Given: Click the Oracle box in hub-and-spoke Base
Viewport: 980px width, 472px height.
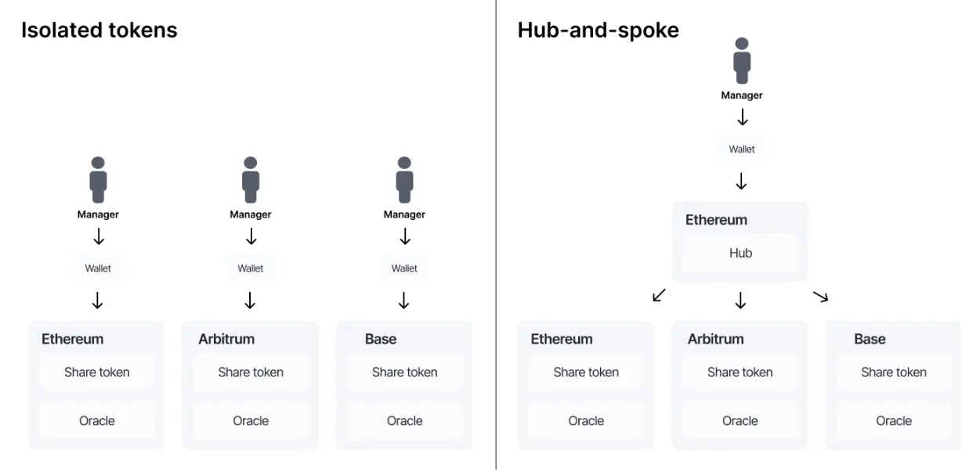Looking at the screenshot, I should pos(894,421).
